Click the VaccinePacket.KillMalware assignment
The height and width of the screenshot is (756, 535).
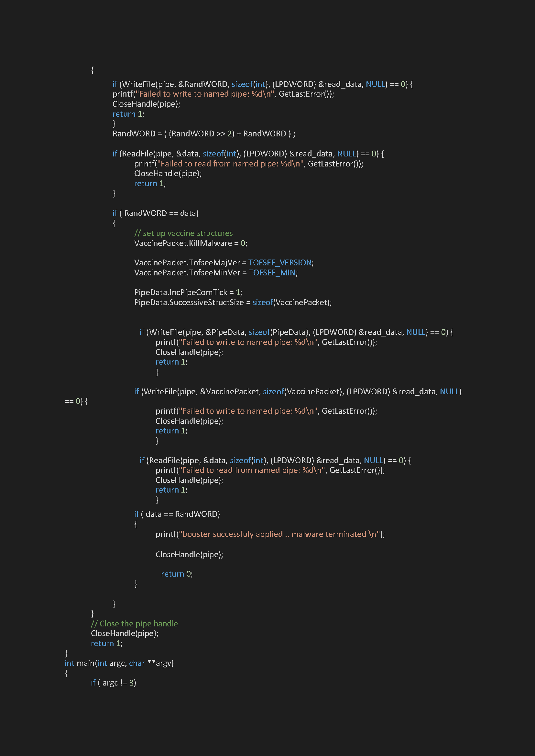191,243
